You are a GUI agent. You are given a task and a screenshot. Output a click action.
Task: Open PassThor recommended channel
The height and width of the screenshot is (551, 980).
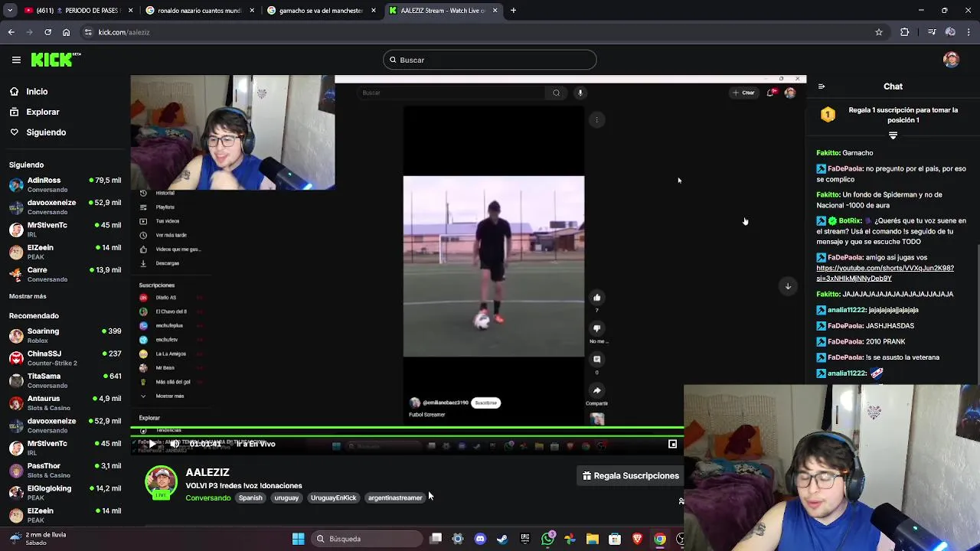click(65, 470)
